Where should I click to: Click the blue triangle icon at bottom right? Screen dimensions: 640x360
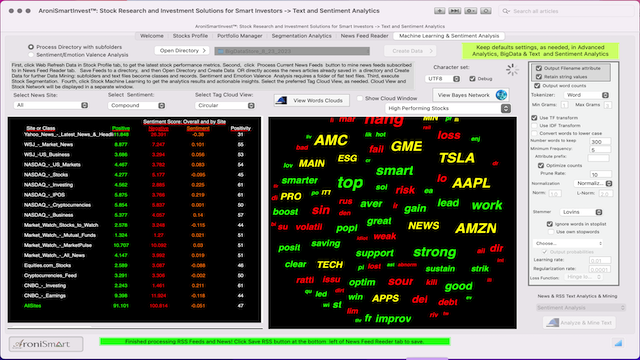click(x=618, y=343)
